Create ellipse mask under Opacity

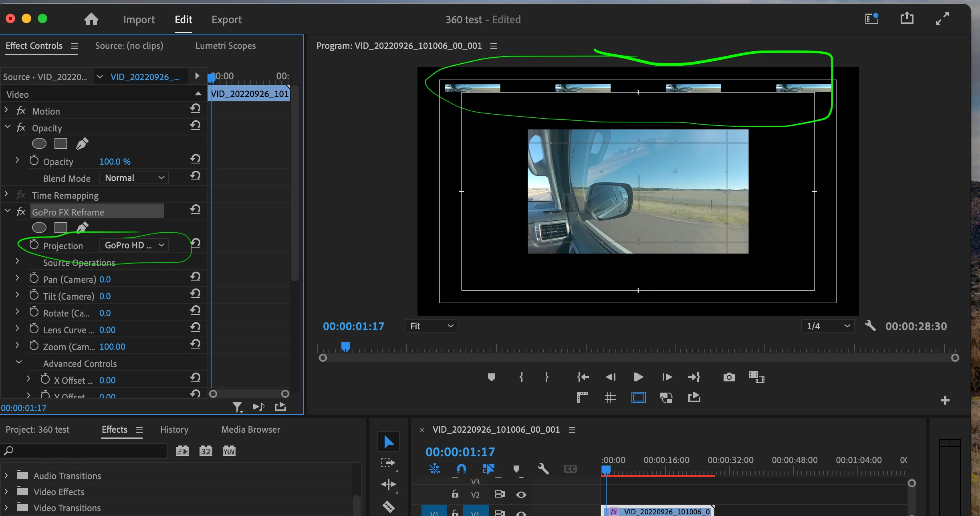[x=39, y=143]
